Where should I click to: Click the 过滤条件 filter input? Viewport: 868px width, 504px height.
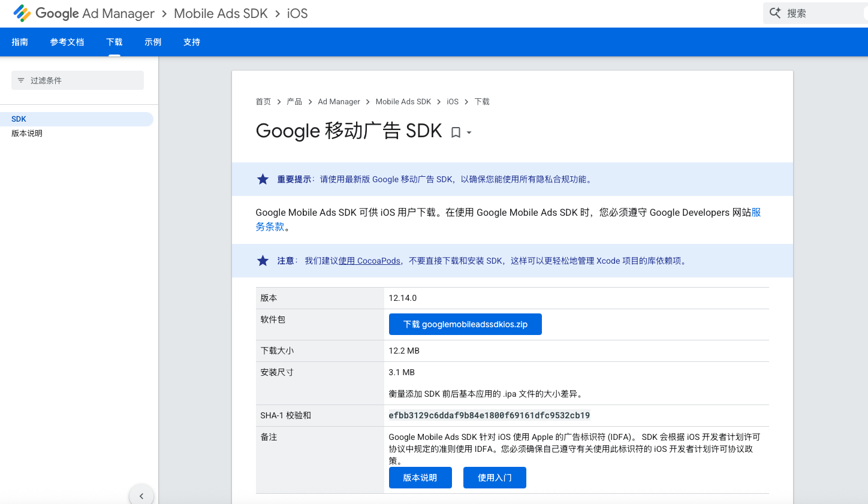[77, 80]
